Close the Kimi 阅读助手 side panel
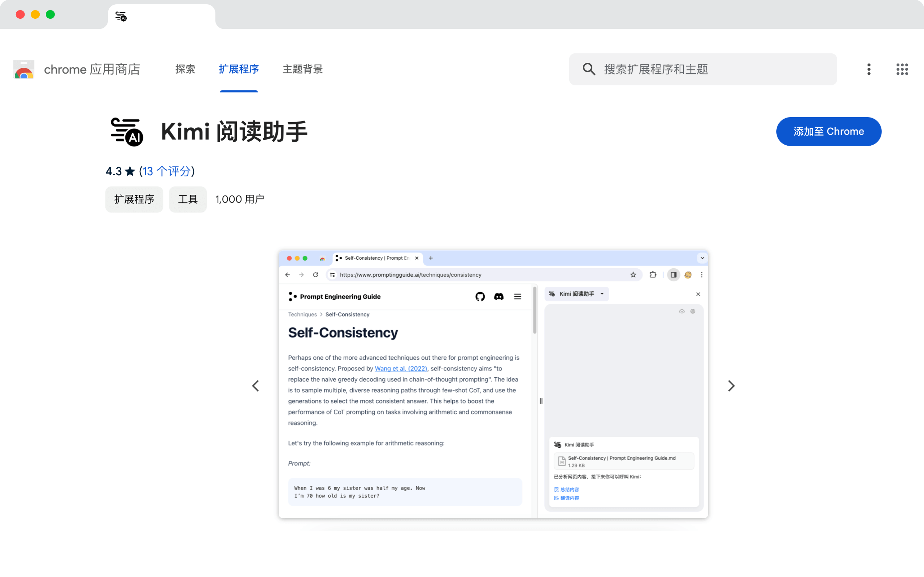Image resolution: width=924 pixels, height=577 pixels. click(x=698, y=294)
